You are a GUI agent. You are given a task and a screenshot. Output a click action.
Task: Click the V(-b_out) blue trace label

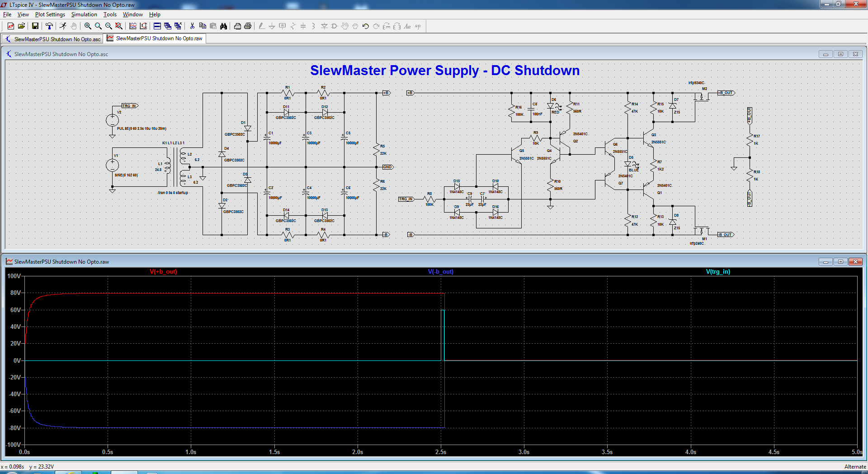(x=441, y=272)
